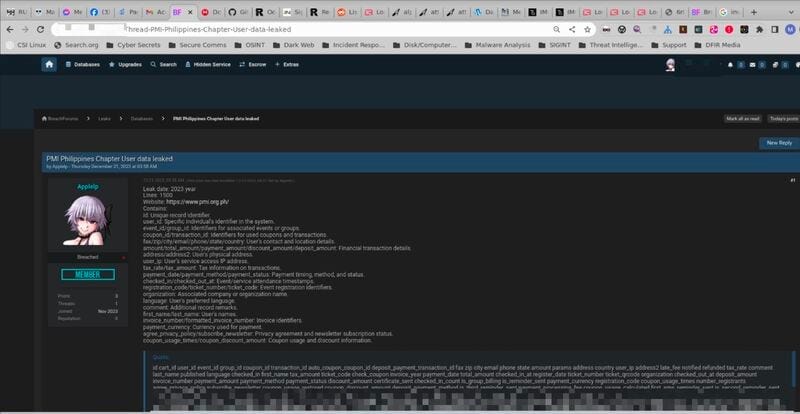
Task: Click the magnifier zoom icon in address bar
Action: click(557, 30)
